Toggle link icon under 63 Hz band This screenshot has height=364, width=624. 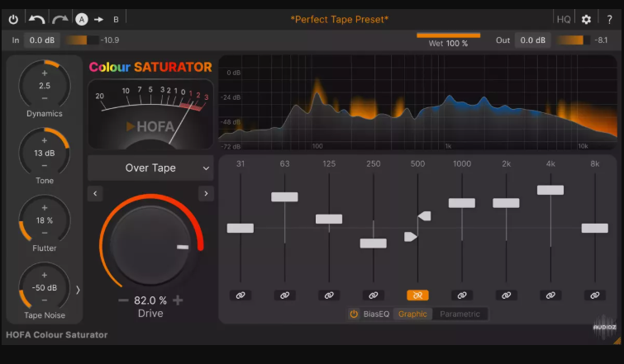pyautogui.click(x=284, y=295)
